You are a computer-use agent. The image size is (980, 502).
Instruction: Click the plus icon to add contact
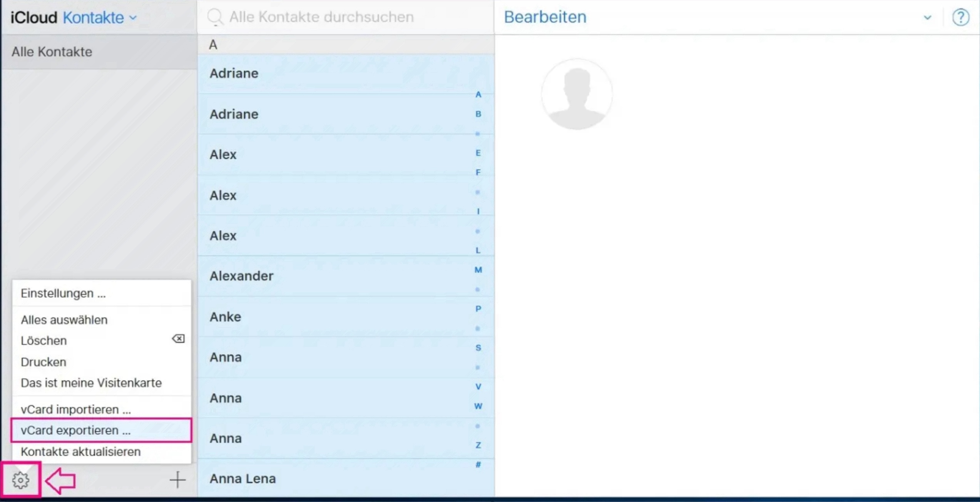(x=177, y=480)
